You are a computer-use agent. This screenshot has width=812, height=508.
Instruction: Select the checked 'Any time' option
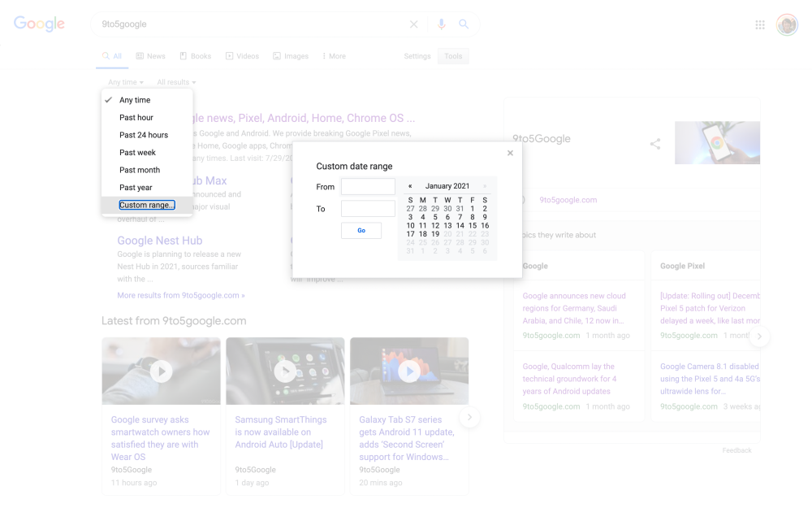[x=135, y=100]
